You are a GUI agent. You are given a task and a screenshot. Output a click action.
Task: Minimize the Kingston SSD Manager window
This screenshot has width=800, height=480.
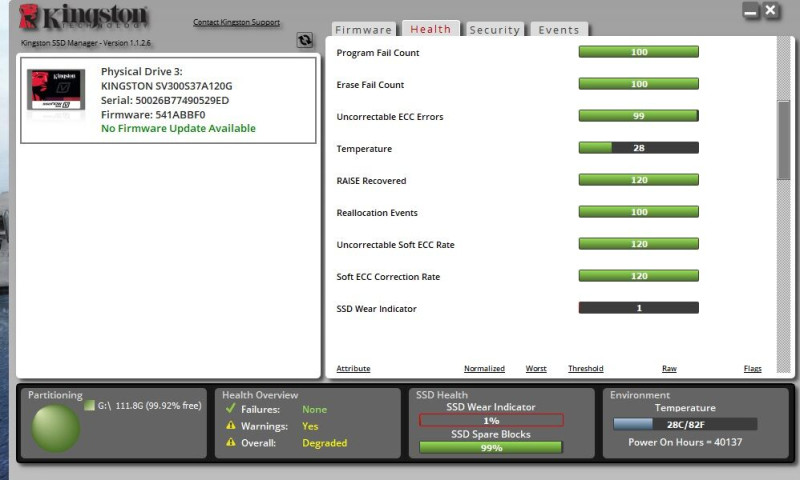pyautogui.click(x=751, y=11)
